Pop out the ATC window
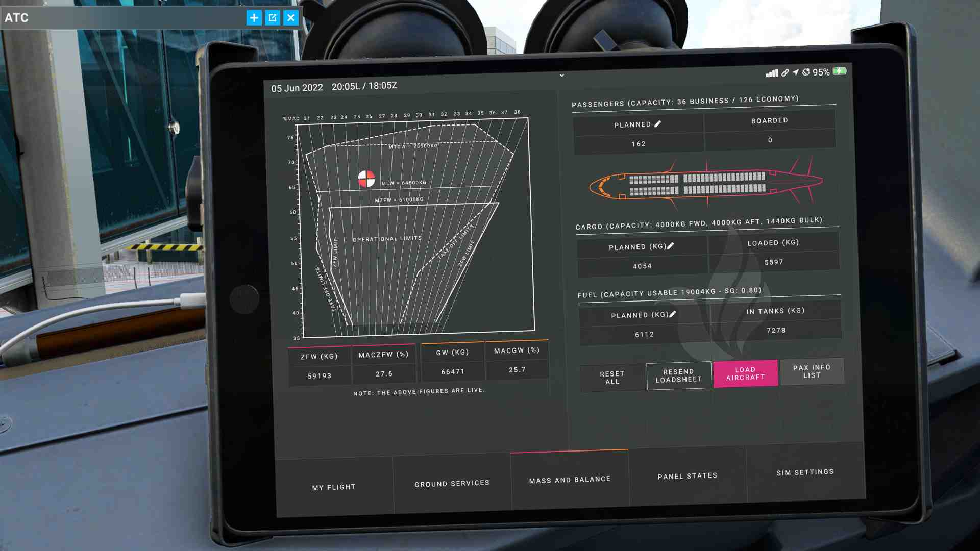Viewport: 980px width, 551px height. 273,18
